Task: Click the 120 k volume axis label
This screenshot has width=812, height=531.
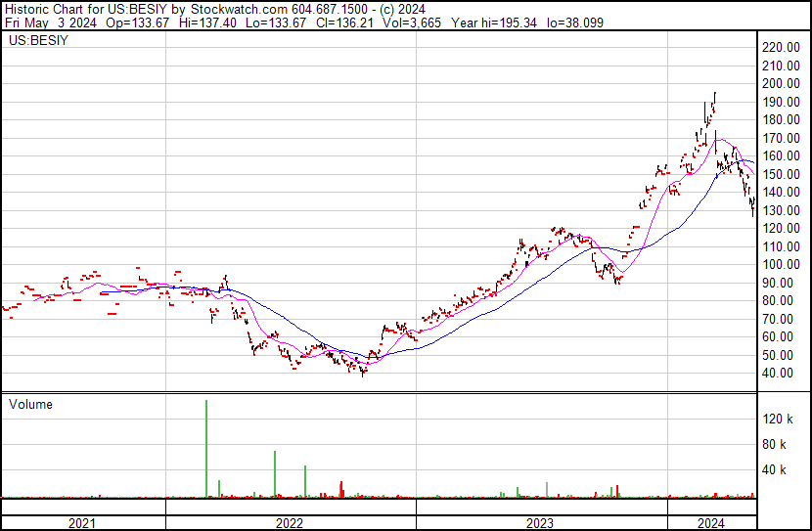Action: click(783, 419)
